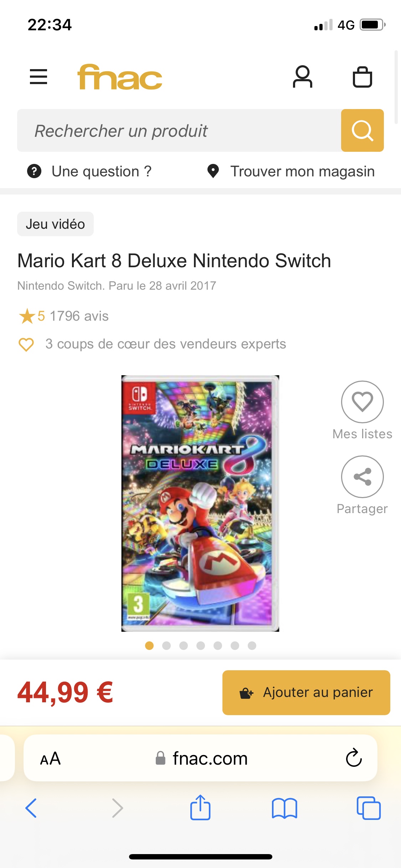This screenshot has width=401, height=868.
Task: Select the second image carousel dot
Action: pos(166,646)
